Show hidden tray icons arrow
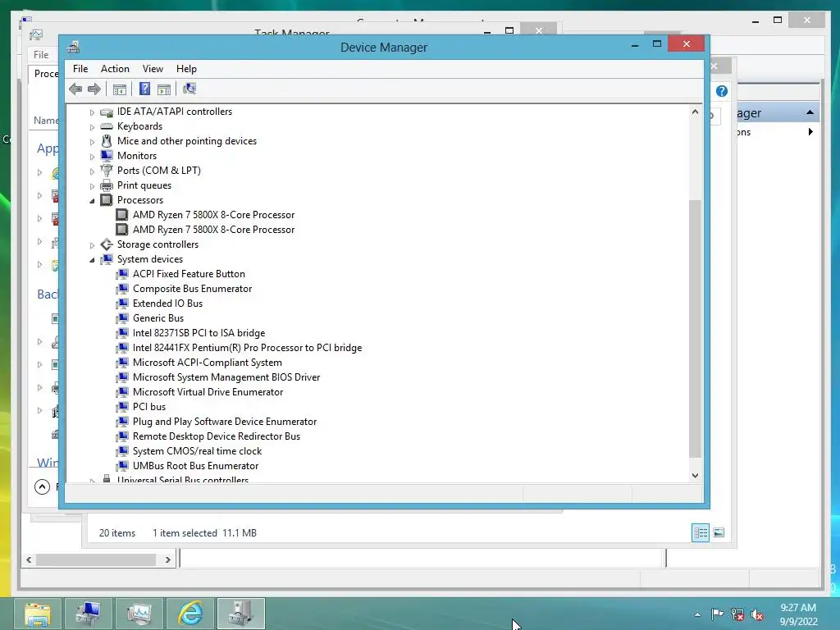 (x=697, y=614)
